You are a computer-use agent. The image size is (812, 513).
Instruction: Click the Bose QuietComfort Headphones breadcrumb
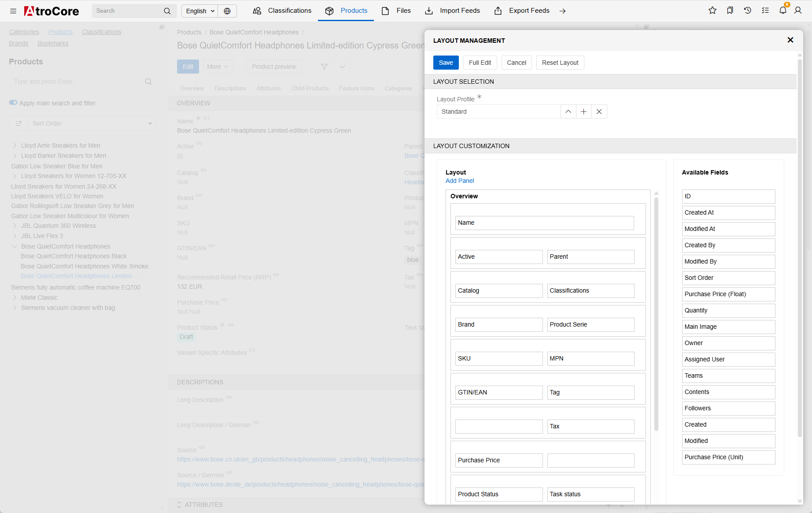tap(254, 32)
